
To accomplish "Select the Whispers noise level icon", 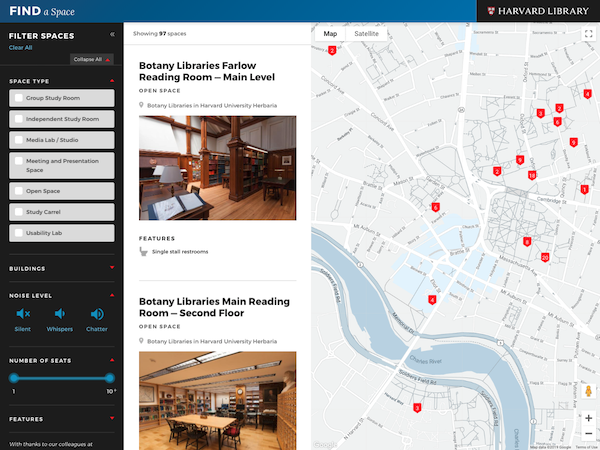I will pyautogui.click(x=60, y=316).
